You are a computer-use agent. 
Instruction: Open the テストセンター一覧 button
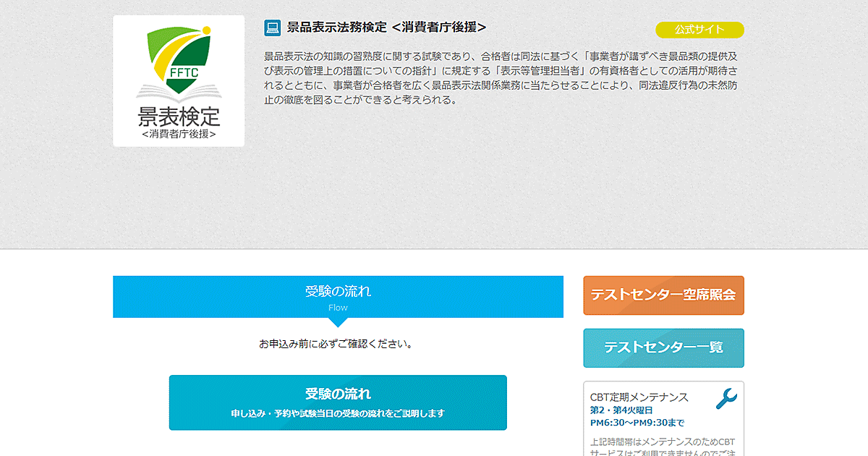[663, 347]
